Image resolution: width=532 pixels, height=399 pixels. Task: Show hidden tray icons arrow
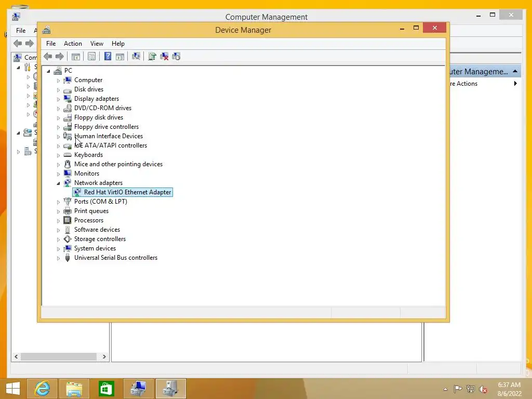pos(445,389)
